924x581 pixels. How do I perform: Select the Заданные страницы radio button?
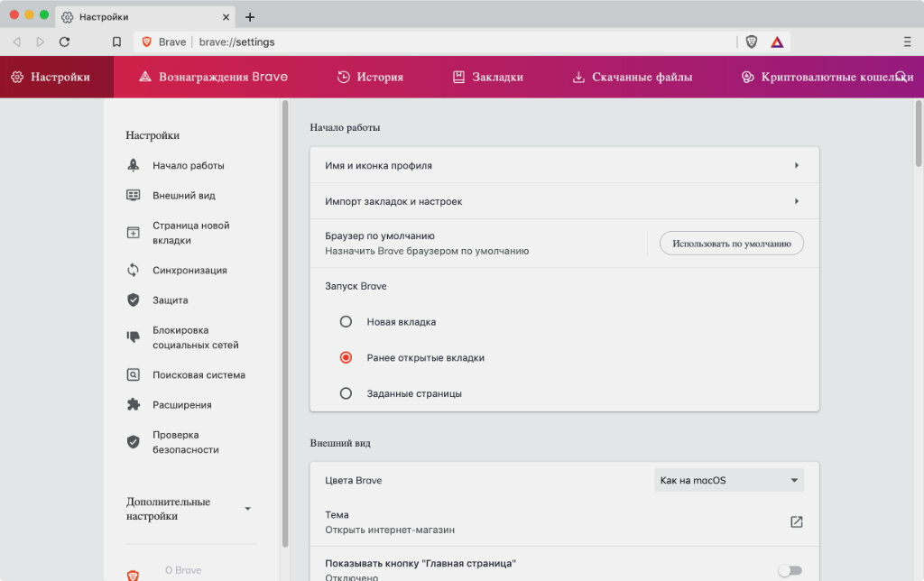click(346, 393)
